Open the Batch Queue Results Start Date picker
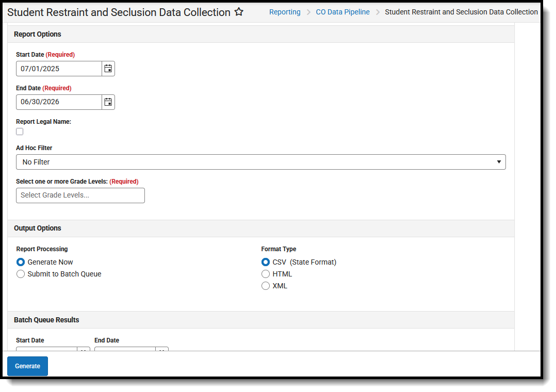The height and width of the screenshot is (392, 556). 84,351
